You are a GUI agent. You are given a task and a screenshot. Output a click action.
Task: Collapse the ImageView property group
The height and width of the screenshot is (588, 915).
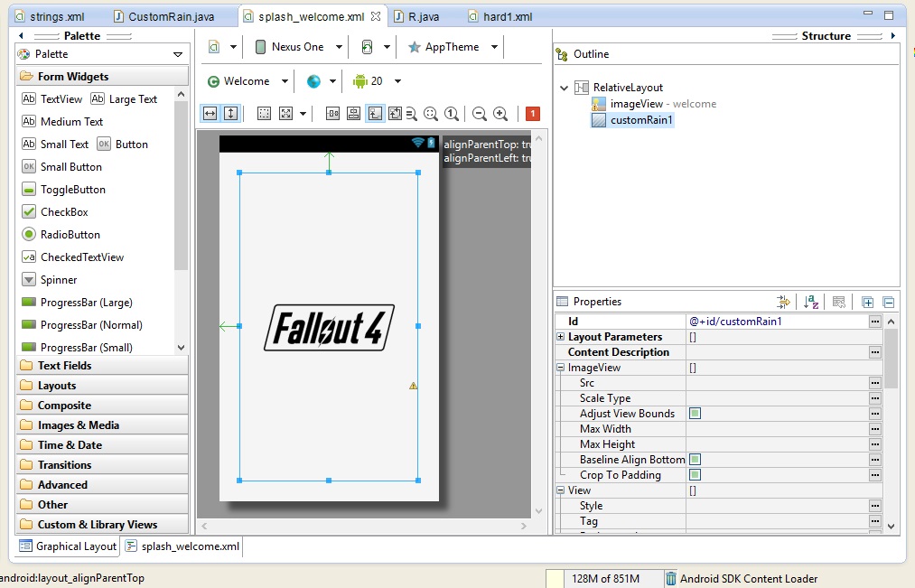(x=560, y=368)
